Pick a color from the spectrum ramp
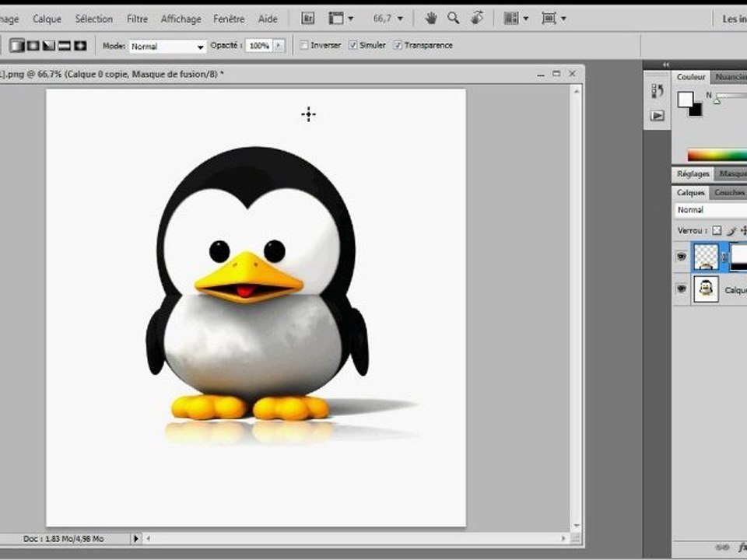The width and height of the screenshot is (747, 560). coord(717,156)
